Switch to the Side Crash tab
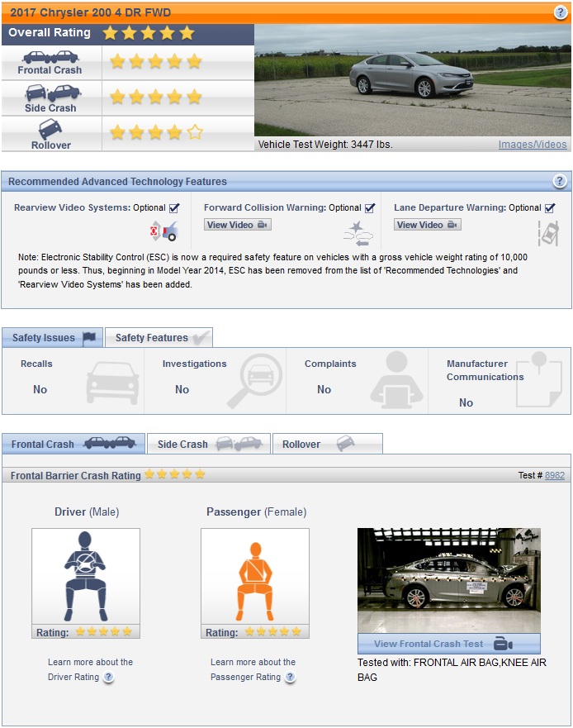The width and height of the screenshot is (573, 728). [208, 444]
